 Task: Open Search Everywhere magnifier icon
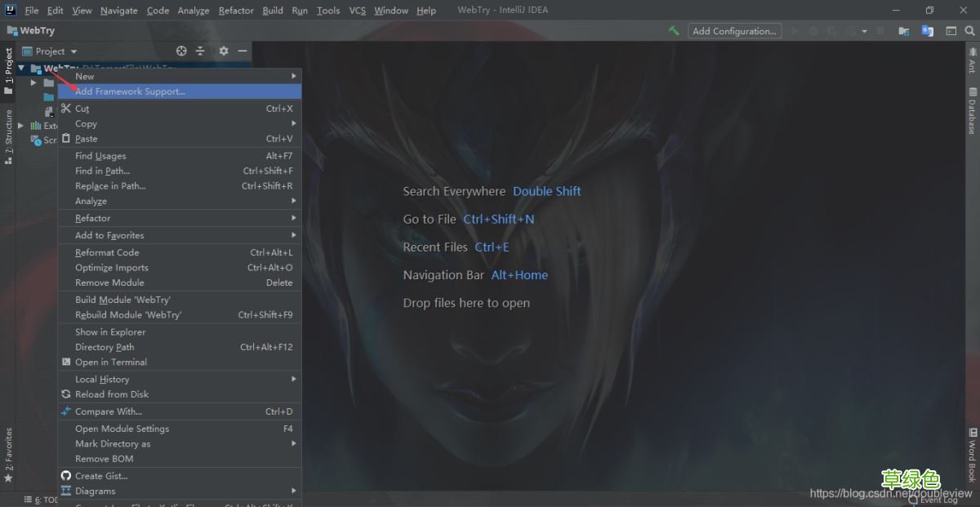pyautogui.click(x=969, y=31)
